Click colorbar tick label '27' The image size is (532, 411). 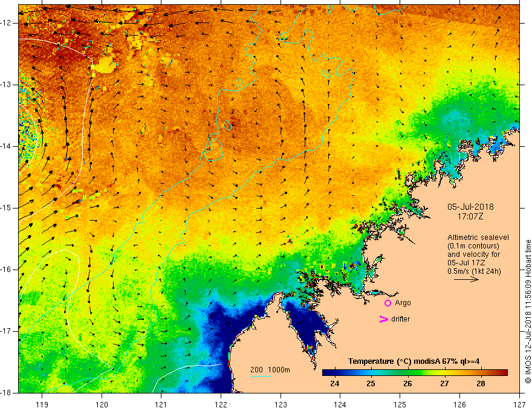click(444, 384)
